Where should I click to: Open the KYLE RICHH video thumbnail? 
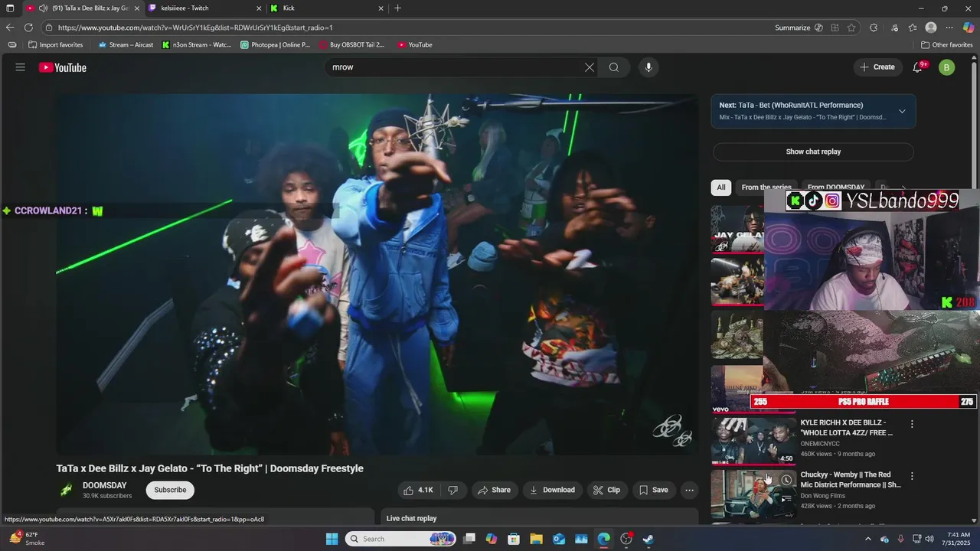coord(753,441)
